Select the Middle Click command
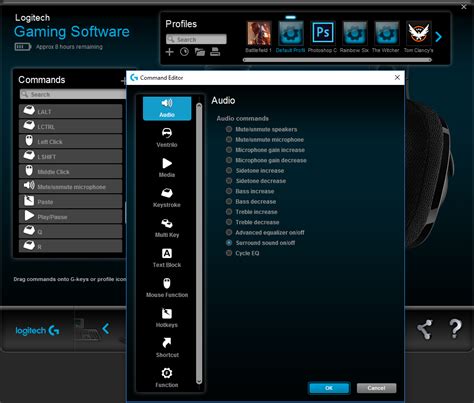 tap(70, 171)
